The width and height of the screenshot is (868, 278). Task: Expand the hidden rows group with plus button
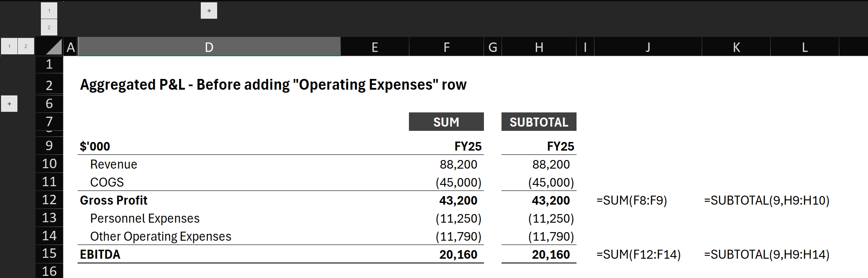coord(9,104)
